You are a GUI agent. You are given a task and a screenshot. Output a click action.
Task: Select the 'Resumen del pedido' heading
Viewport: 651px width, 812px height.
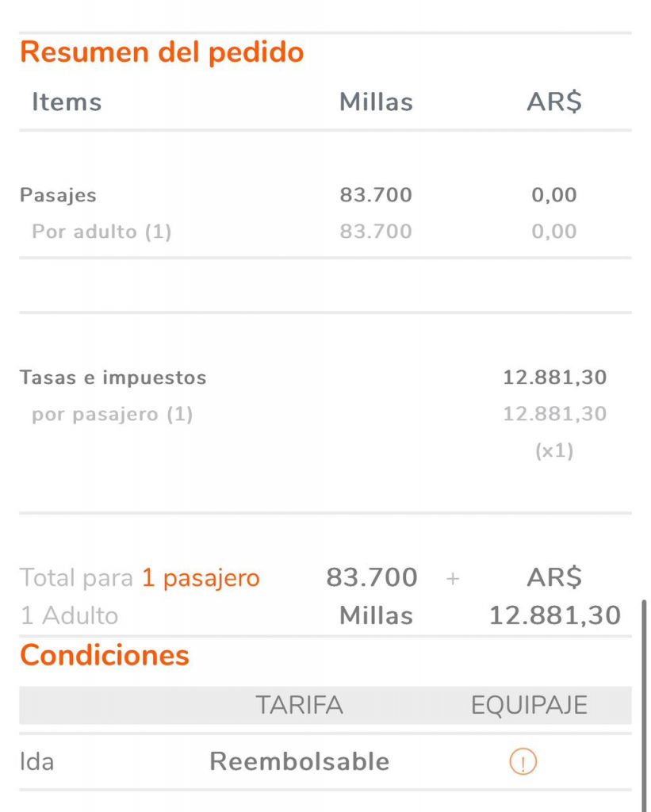point(162,52)
